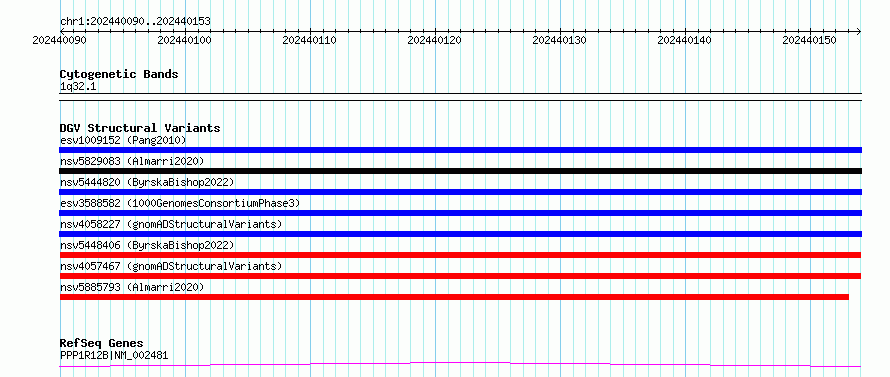The width and height of the screenshot is (890, 377).
Task: Click ruler coordinate 202440100
Action: 184,40
